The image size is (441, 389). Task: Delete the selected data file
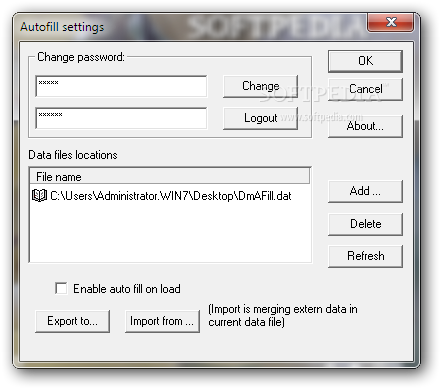point(365,224)
